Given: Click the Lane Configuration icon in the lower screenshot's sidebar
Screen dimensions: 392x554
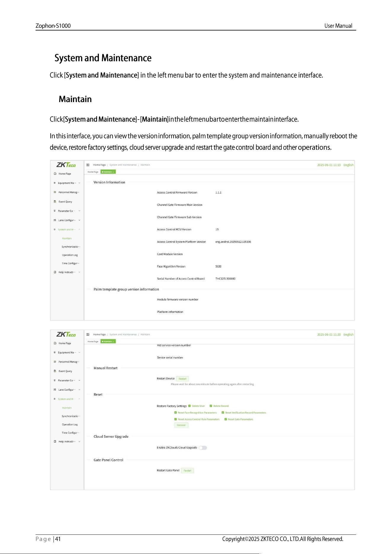Looking at the screenshot, I should tap(55, 390).
